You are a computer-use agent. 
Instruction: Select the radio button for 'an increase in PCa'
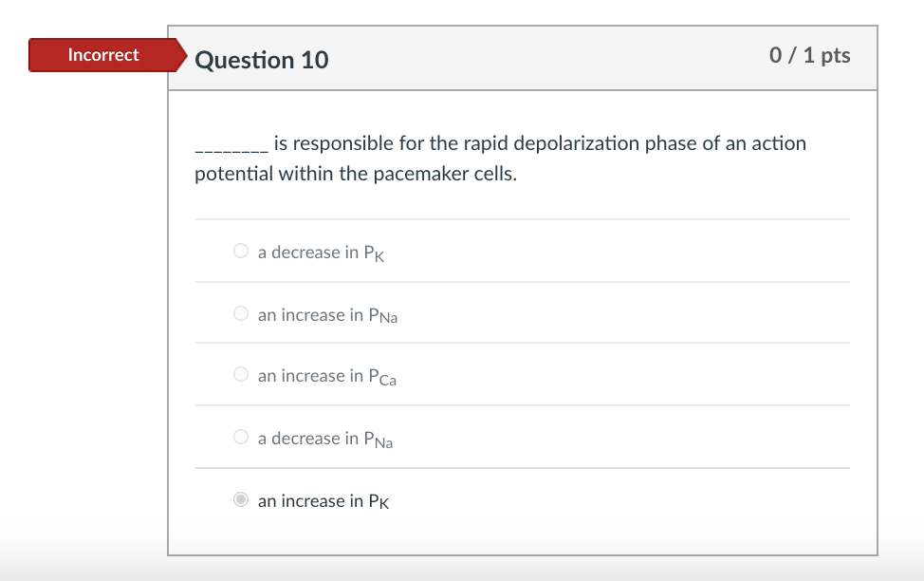(x=241, y=373)
